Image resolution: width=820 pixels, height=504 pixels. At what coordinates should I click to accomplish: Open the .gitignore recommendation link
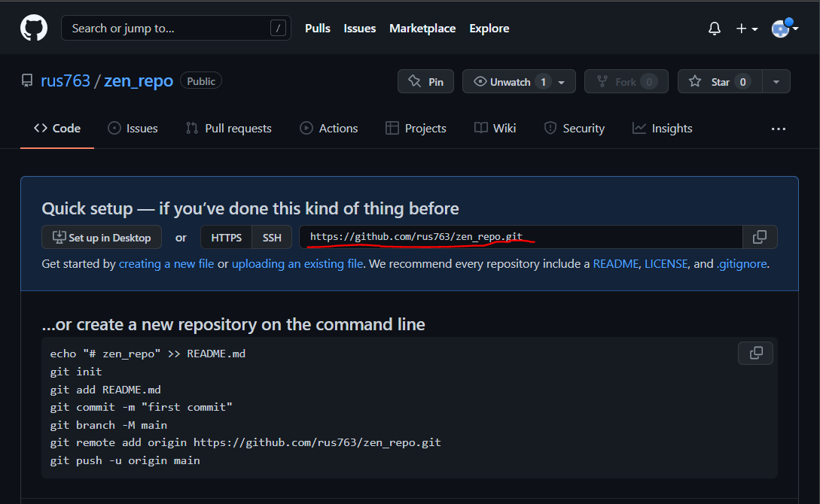pyautogui.click(x=742, y=264)
